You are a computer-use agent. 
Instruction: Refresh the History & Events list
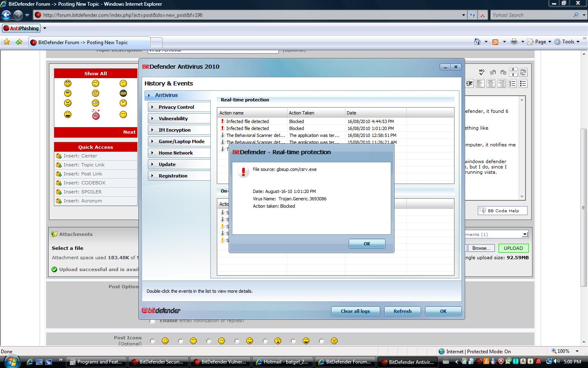pyautogui.click(x=402, y=311)
